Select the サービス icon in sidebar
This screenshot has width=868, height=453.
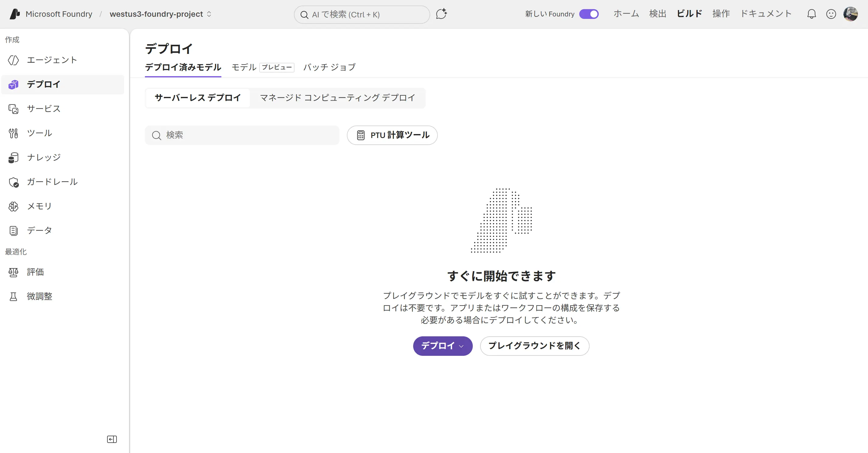[x=13, y=109]
